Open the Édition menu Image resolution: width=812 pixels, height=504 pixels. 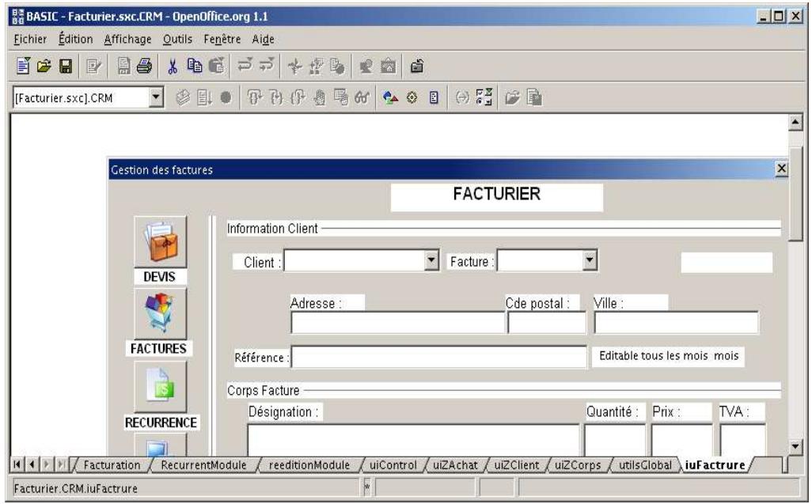(x=76, y=40)
